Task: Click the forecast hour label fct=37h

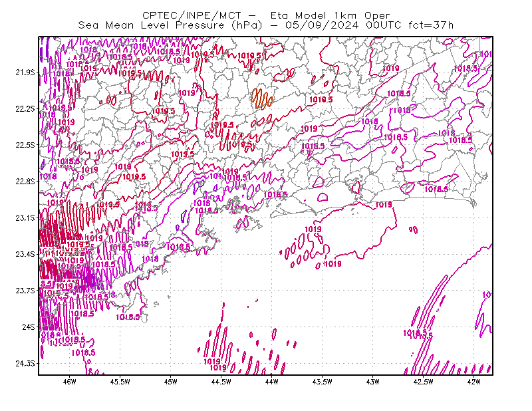Action: click(431, 25)
